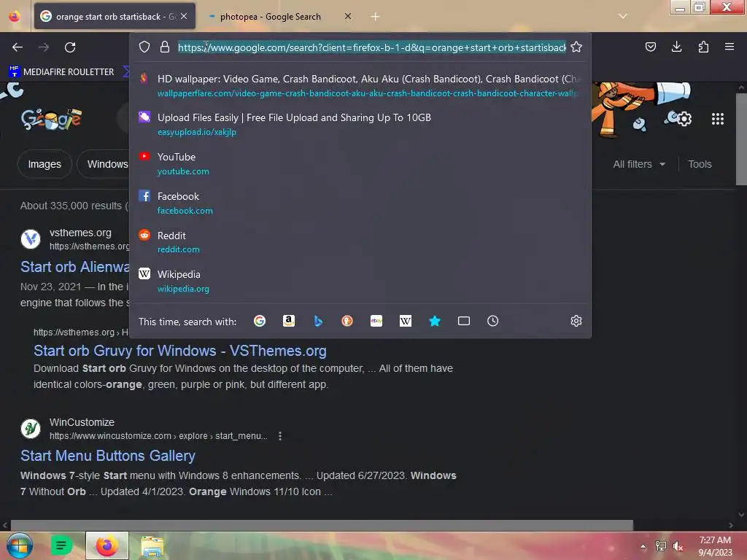This screenshot has width=747, height=560.
Task: Open the network tray icon
Action: [x=660, y=546]
